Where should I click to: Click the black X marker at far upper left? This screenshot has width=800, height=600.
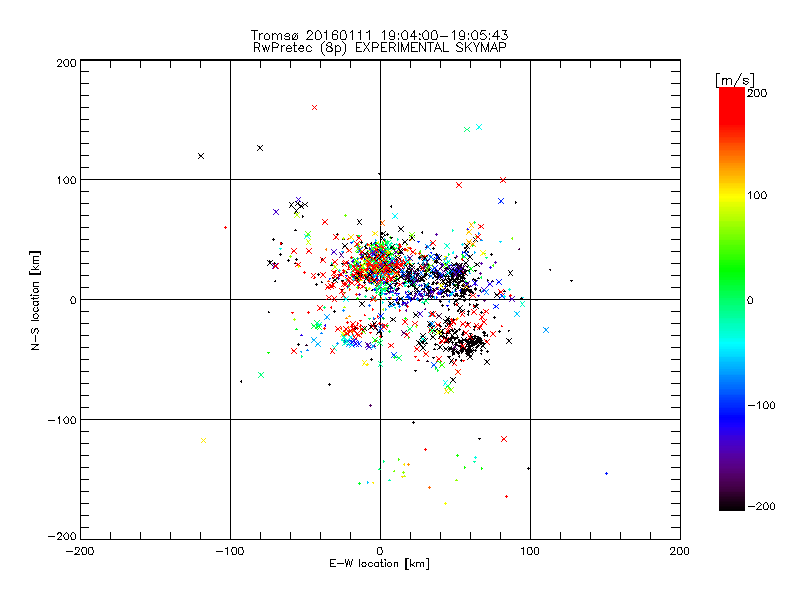[201, 156]
